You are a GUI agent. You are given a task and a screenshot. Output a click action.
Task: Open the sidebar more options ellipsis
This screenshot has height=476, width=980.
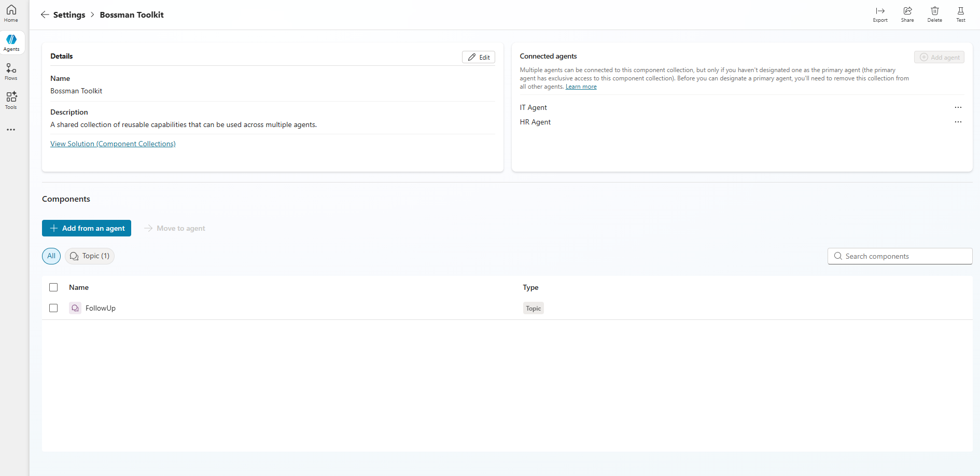pyautogui.click(x=11, y=130)
